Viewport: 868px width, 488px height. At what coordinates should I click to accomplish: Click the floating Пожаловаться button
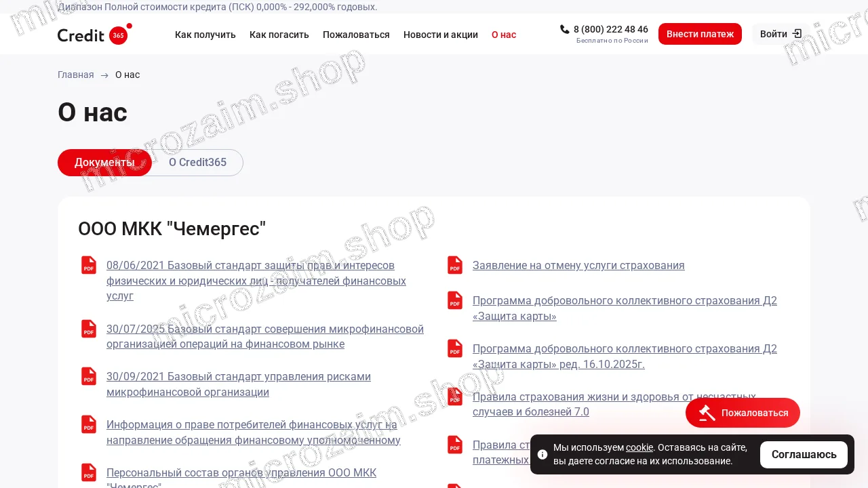[x=743, y=413]
